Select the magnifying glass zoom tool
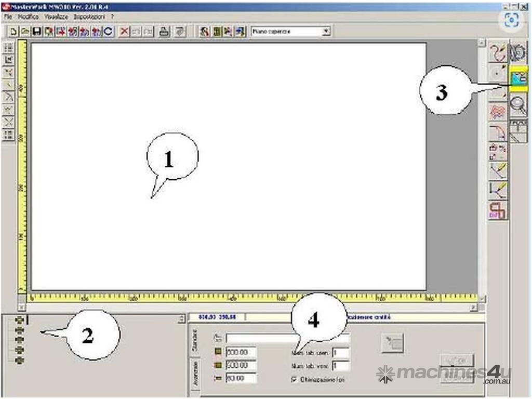This screenshot has width=532, height=399. click(x=518, y=106)
